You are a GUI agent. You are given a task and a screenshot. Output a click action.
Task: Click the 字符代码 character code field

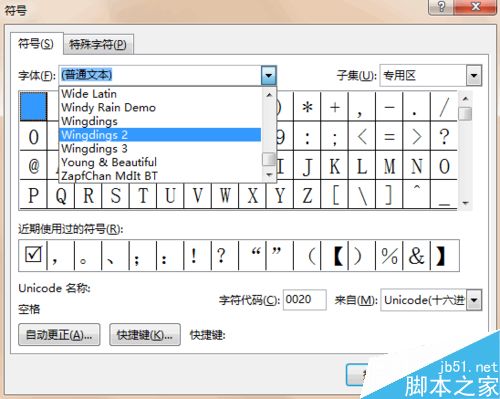click(304, 300)
